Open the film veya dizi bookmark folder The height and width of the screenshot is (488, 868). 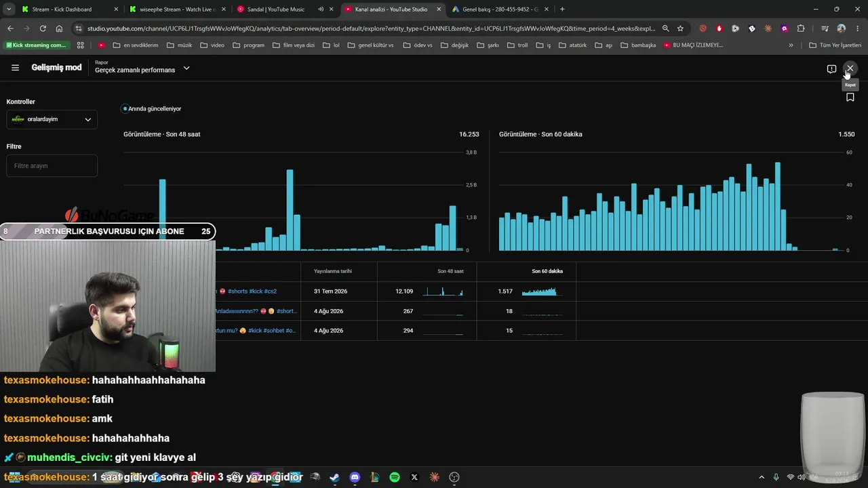pos(294,45)
